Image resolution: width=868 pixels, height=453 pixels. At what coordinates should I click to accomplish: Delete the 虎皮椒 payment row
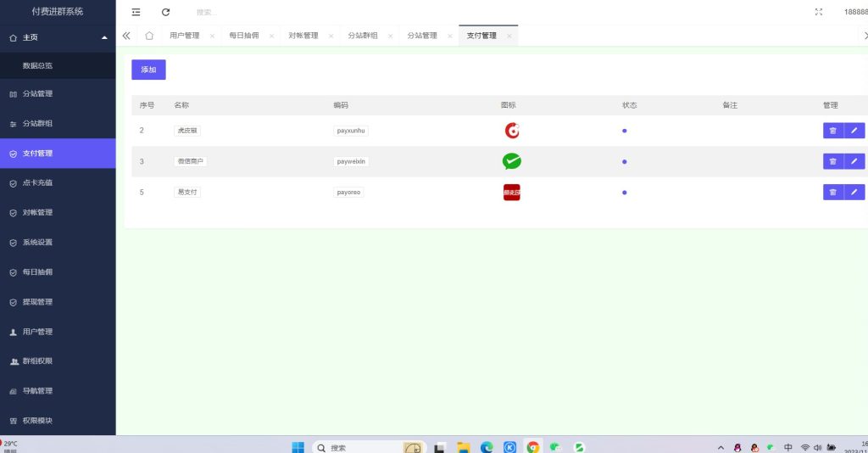coord(832,131)
